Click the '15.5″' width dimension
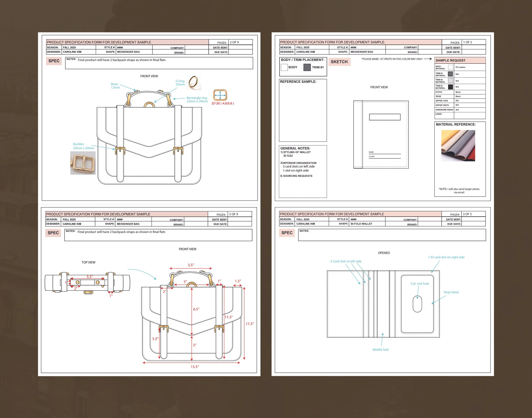The image size is (532, 418). [x=195, y=367]
